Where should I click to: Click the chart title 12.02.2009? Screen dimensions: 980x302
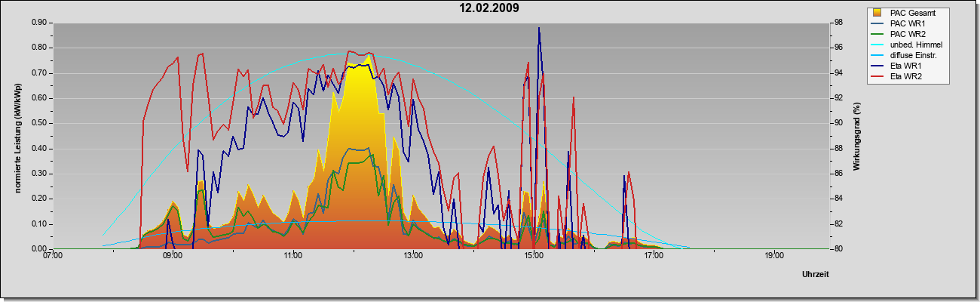(489, 8)
